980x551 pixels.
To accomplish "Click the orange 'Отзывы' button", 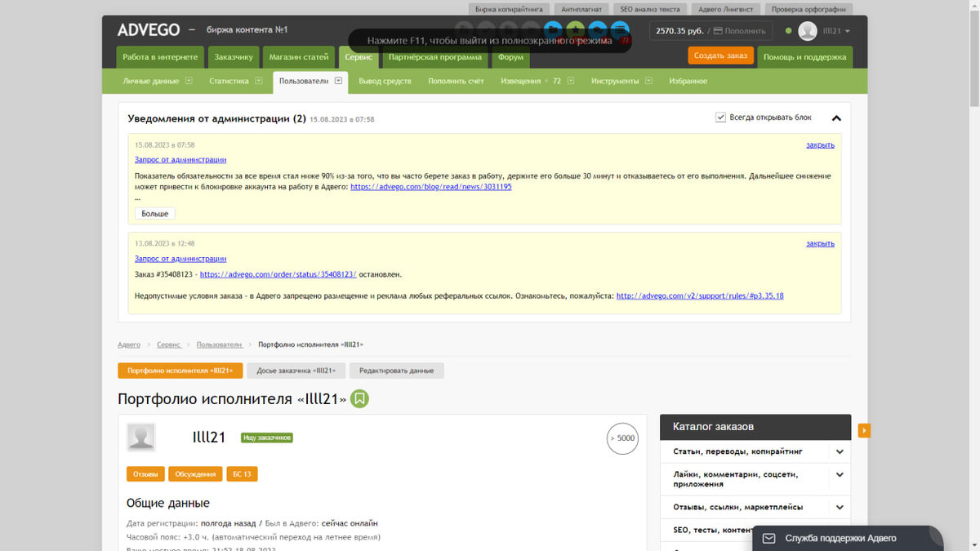I will pyautogui.click(x=145, y=473).
